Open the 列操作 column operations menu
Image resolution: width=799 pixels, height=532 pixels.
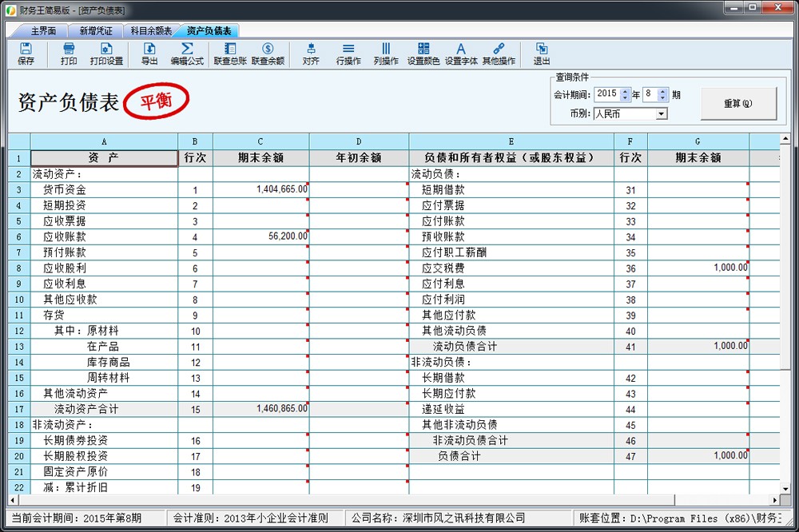pos(386,54)
